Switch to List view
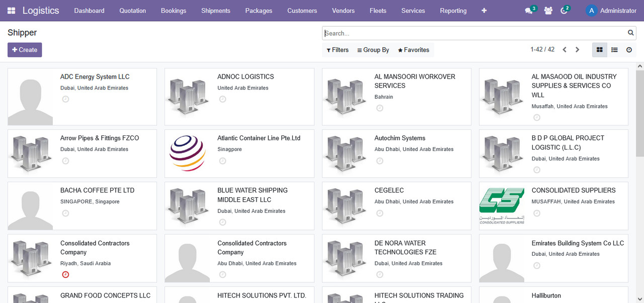Viewport: 644px width, 303px height. tap(614, 50)
